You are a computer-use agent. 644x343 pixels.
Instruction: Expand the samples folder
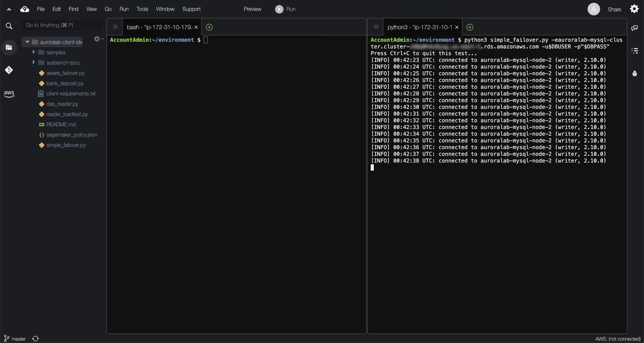point(34,52)
